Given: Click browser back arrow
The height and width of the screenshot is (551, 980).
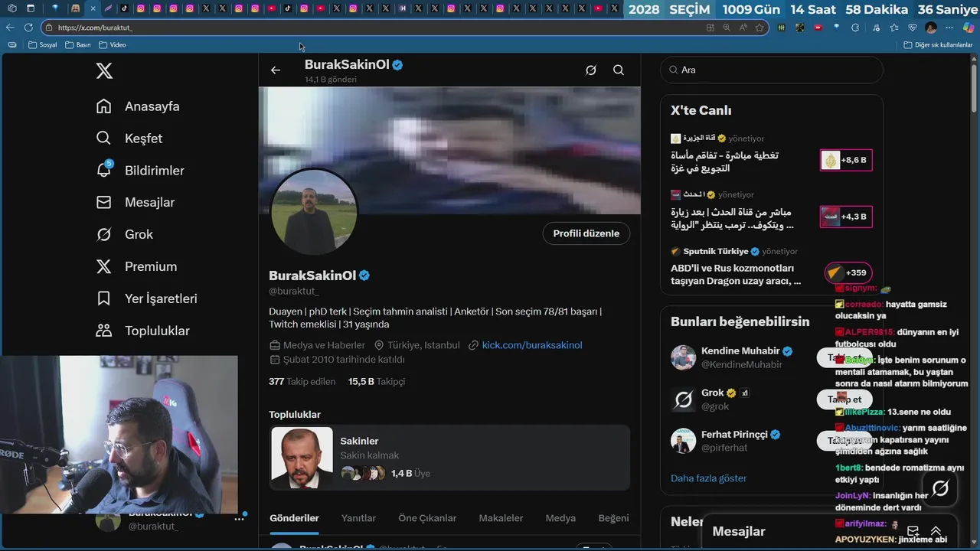Looking at the screenshot, I should click(x=10, y=28).
